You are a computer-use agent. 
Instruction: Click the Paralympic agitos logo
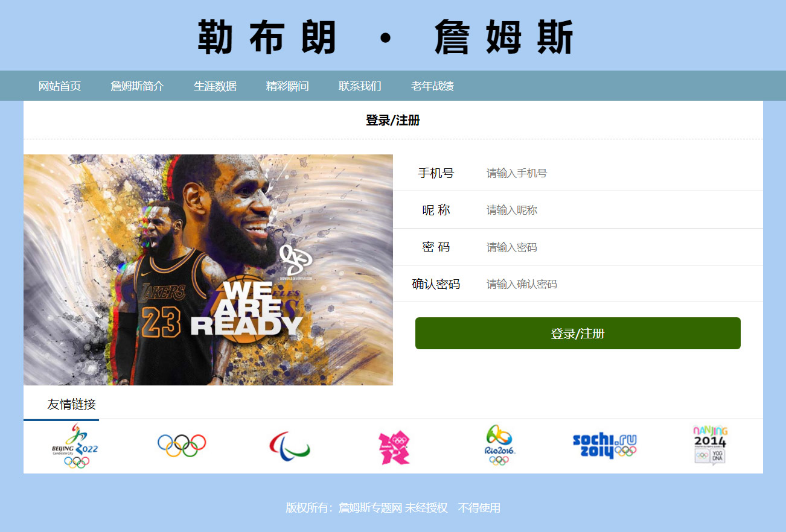click(x=290, y=445)
